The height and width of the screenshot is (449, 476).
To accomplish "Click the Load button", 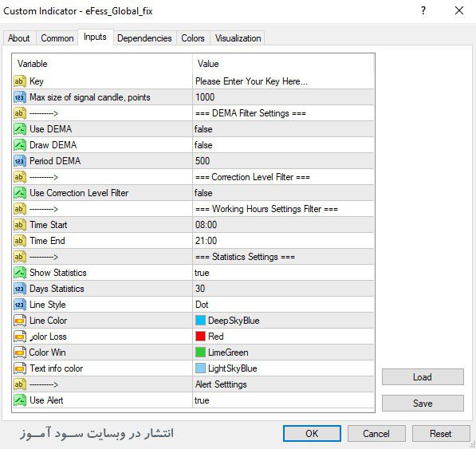I will 423,377.
